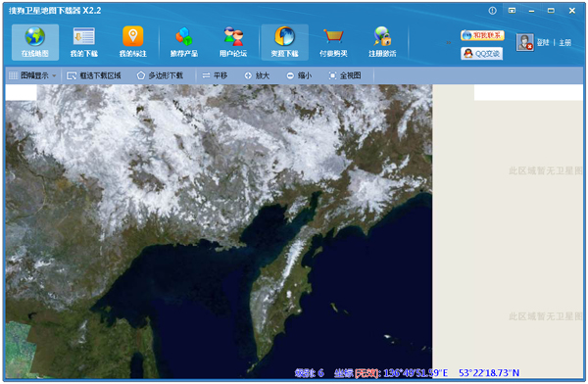Expand the 图幅显示 dropdown
Screen dimensions: 588x384
tap(32, 75)
